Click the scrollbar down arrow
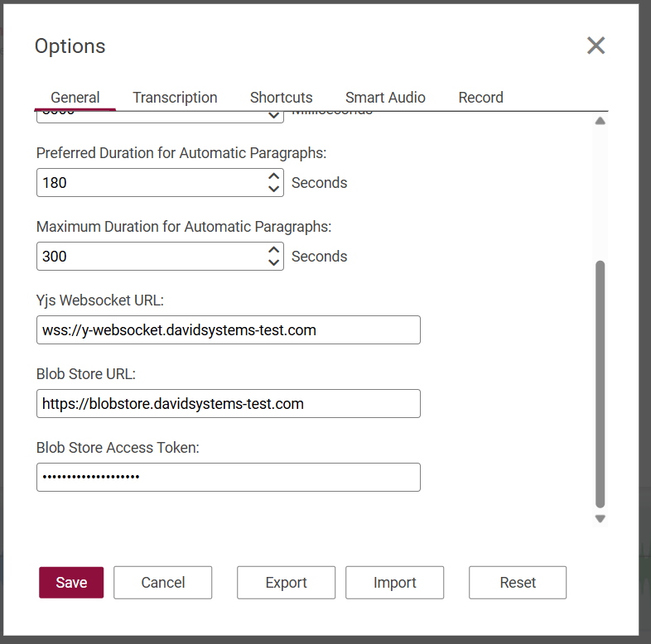651x644 pixels. pyautogui.click(x=600, y=519)
